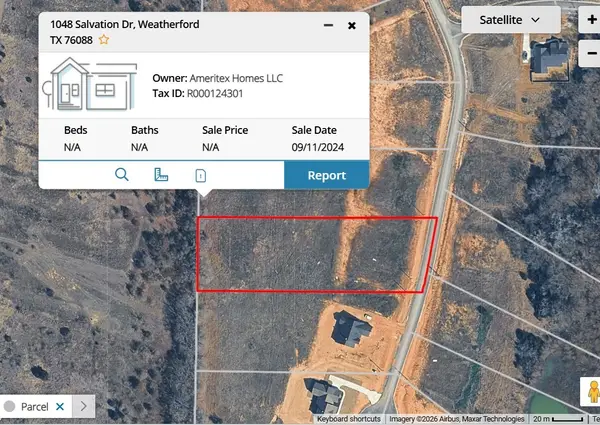Image resolution: width=600 pixels, height=425 pixels.
Task: Click the Parcel layer label
Action: (x=34, y=407)
